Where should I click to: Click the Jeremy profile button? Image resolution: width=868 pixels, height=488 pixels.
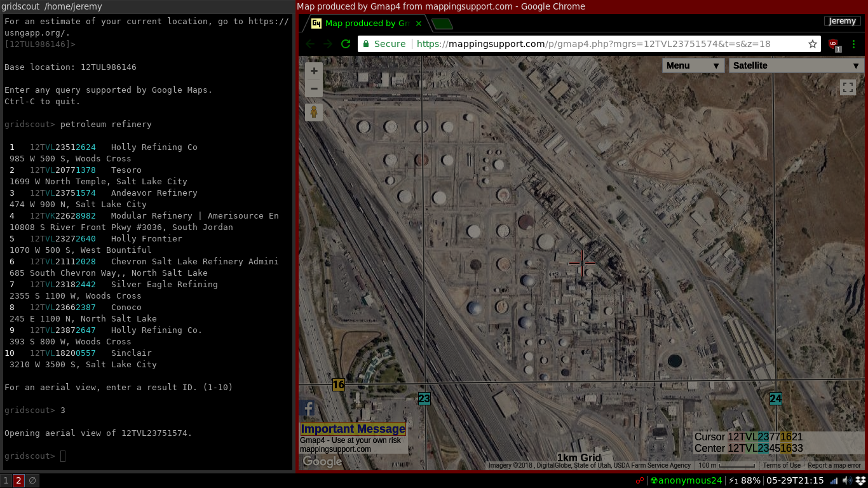[843, 21]
